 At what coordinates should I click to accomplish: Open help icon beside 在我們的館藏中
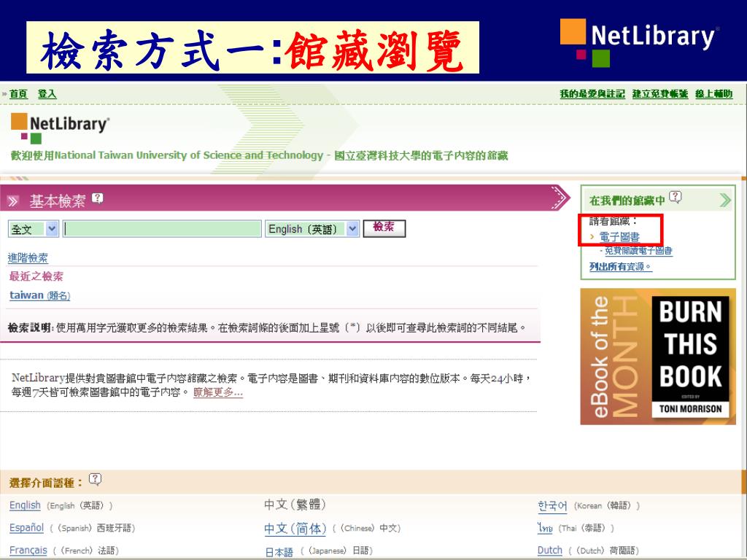675,197
